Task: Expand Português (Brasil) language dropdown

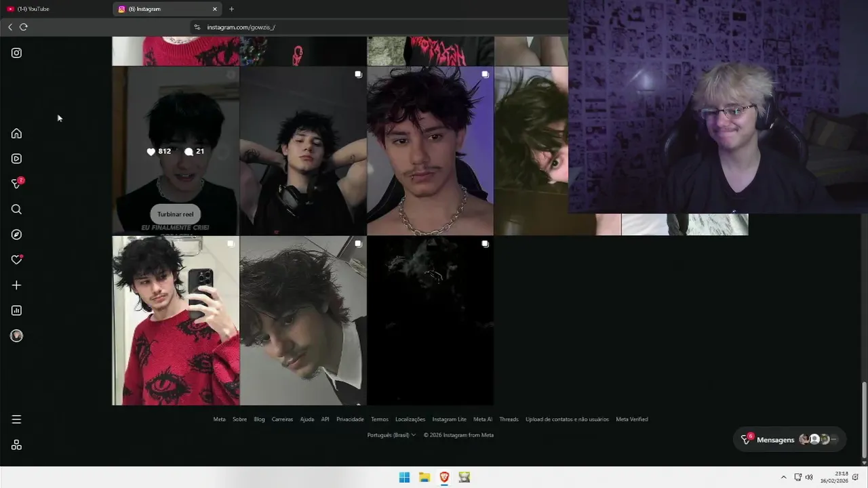Action: pyautogui.click(x=391, y=435)
